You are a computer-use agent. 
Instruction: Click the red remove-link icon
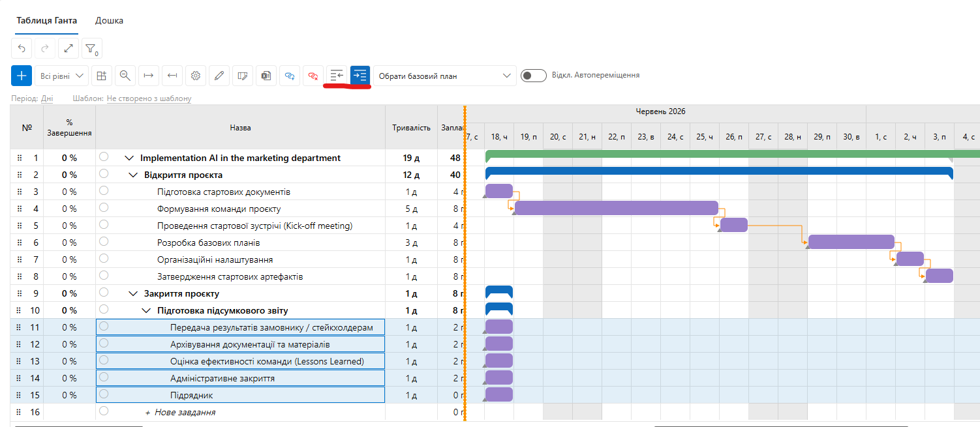tap(313, 76)
